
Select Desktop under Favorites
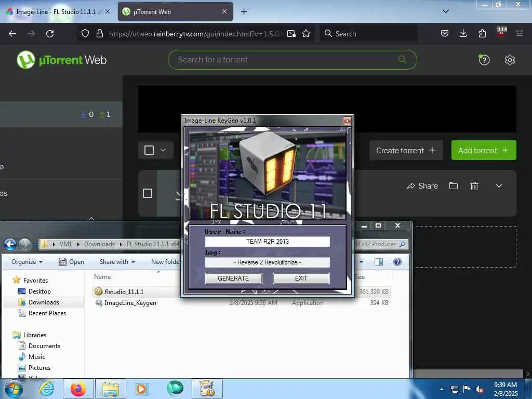coord(39,291)
